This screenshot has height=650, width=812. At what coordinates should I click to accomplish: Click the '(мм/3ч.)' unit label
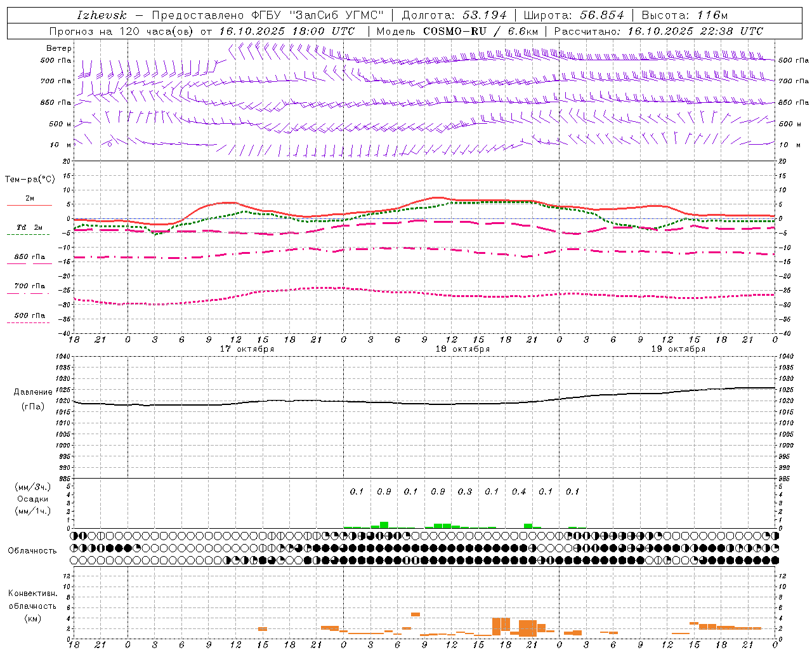pos(32,487)
